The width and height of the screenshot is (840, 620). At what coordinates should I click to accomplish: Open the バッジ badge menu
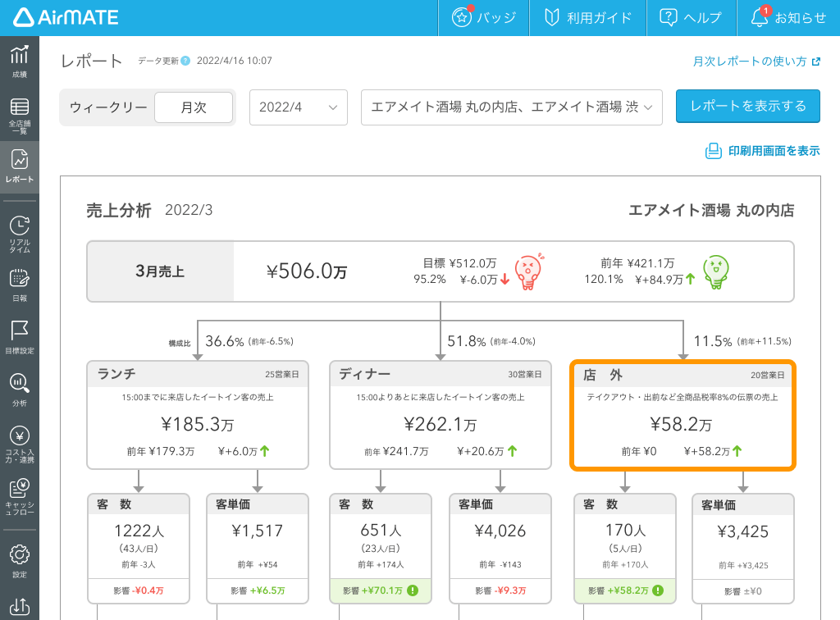(x=484, y=18)
